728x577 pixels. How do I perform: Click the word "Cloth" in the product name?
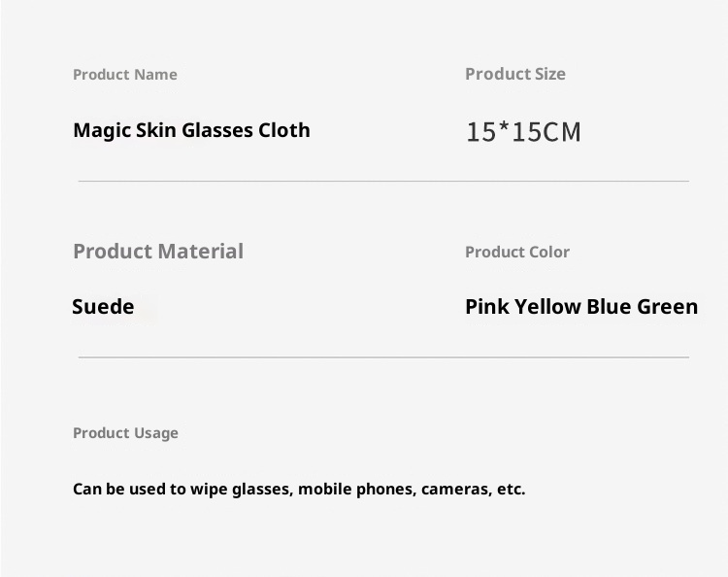[284, 130]
